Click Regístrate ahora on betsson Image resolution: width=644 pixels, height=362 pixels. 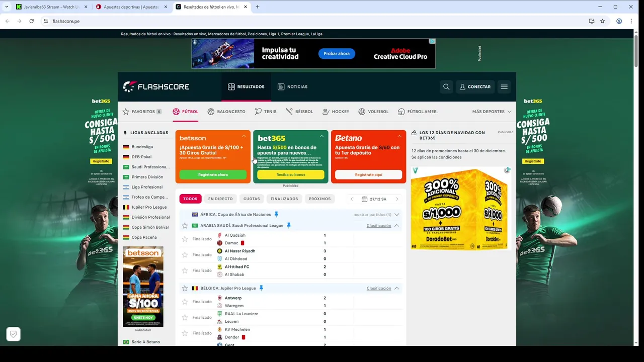[213, 174]
